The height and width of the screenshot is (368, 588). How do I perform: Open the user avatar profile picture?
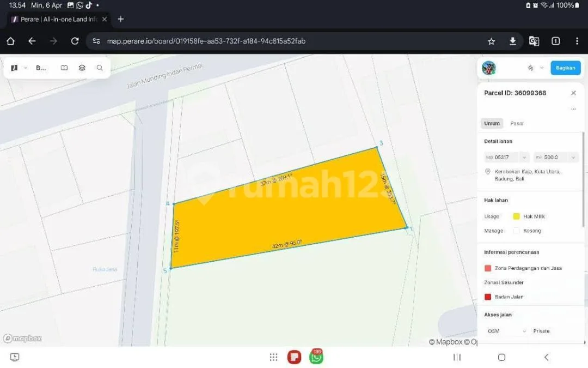tap(488, 68)
